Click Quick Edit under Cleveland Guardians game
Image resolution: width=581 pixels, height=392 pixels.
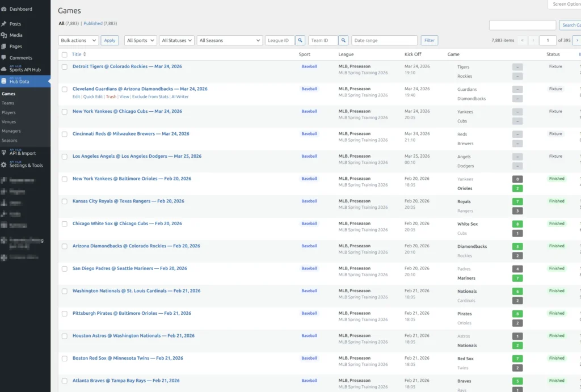[x=93, y=96]
